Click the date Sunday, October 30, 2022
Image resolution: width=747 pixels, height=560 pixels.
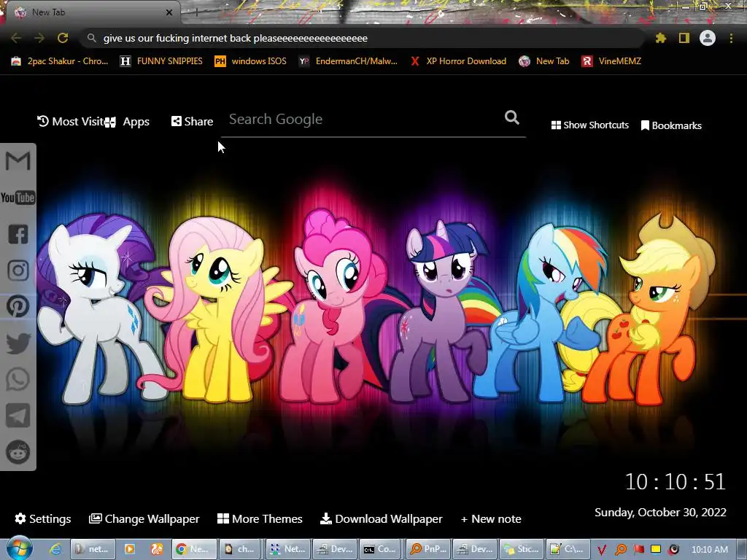[x=660, y=513]
